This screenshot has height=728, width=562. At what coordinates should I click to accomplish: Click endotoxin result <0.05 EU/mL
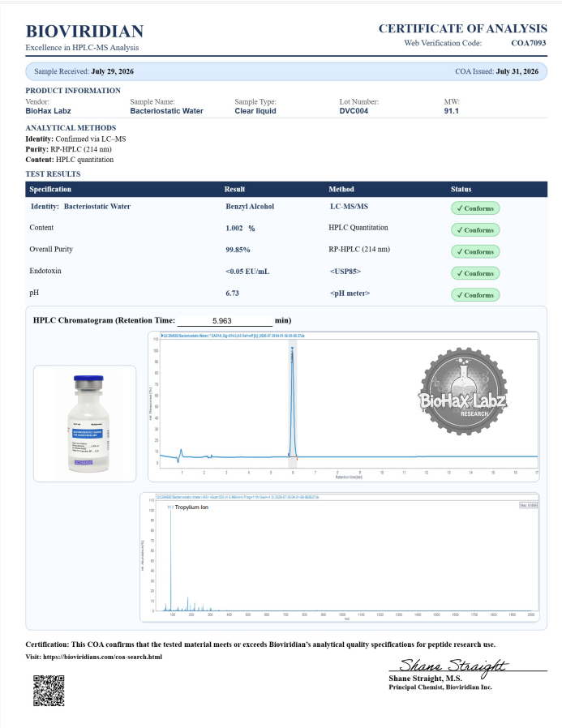[247, 272]
